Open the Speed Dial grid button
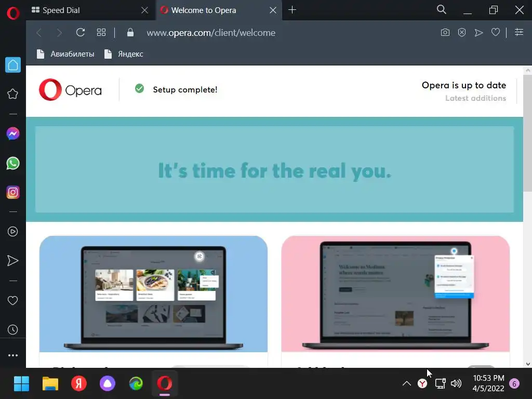 [x=101, y=33]
